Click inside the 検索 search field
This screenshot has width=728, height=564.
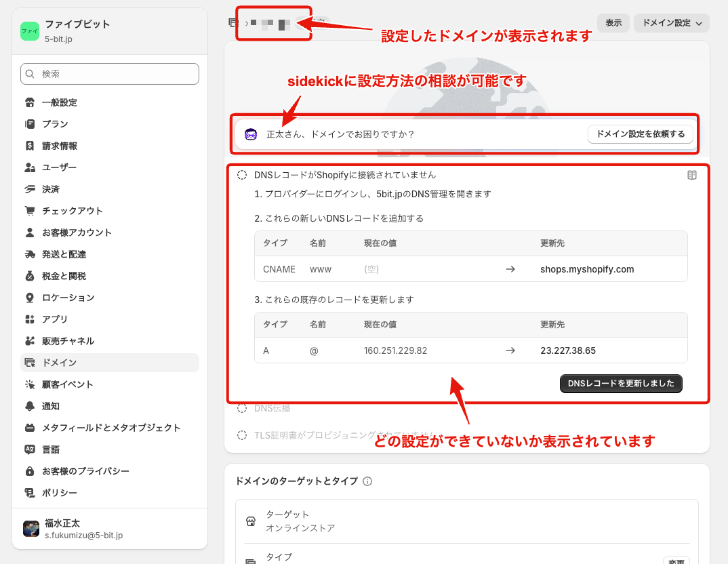(x=109, y=74)
